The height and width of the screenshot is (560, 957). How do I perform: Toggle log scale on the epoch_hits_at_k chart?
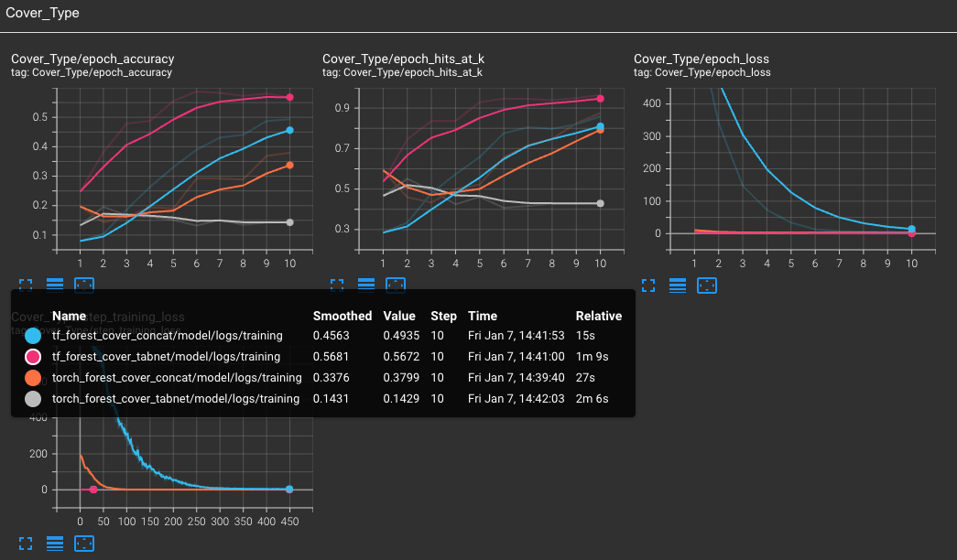coord(366,285)
